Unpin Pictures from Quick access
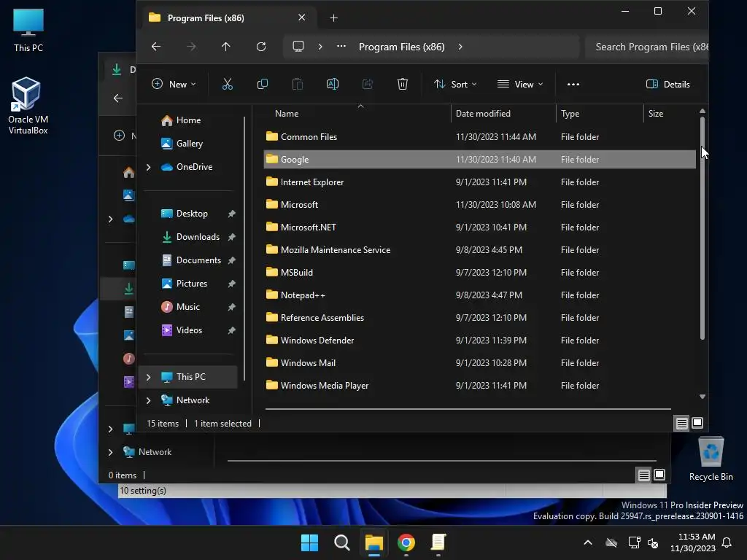This screenshot has width=747, height=560. [231, 284]
